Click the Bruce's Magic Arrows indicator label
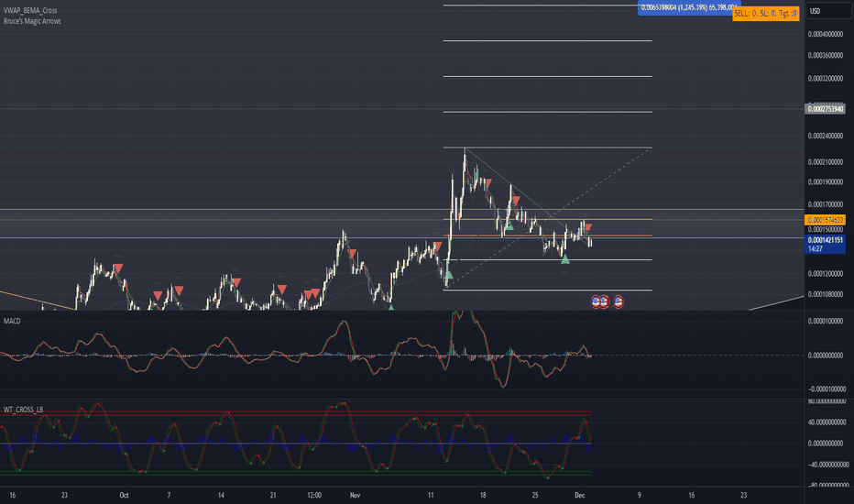Viewport: 854px width, 504px height. click(32, 21)
